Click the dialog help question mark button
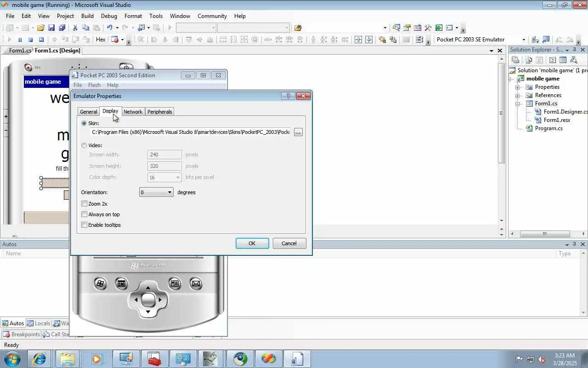 [288, 96]
